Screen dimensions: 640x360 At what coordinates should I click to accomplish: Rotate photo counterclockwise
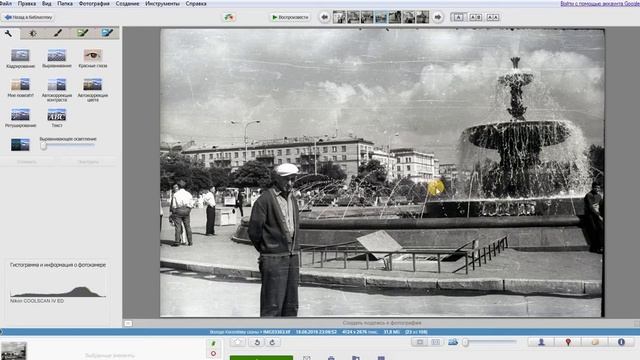click(x=257, y=342)
